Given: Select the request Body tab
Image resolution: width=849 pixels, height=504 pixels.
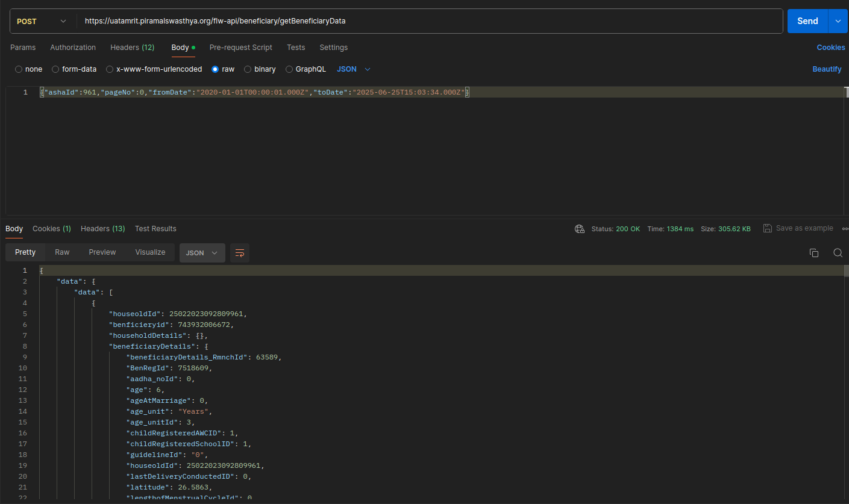Looking at the screenshot, I should point(183,48).
